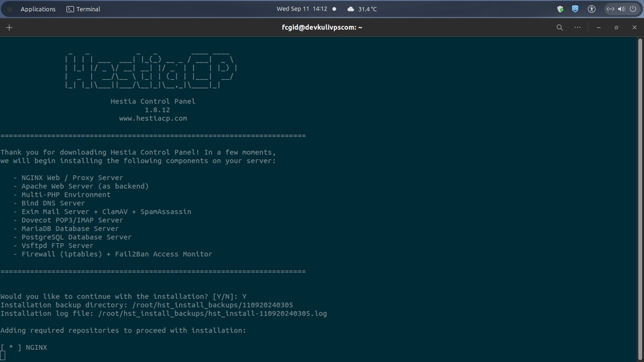
Task: Click the installation backup directory path
Action: pos(213,305)
